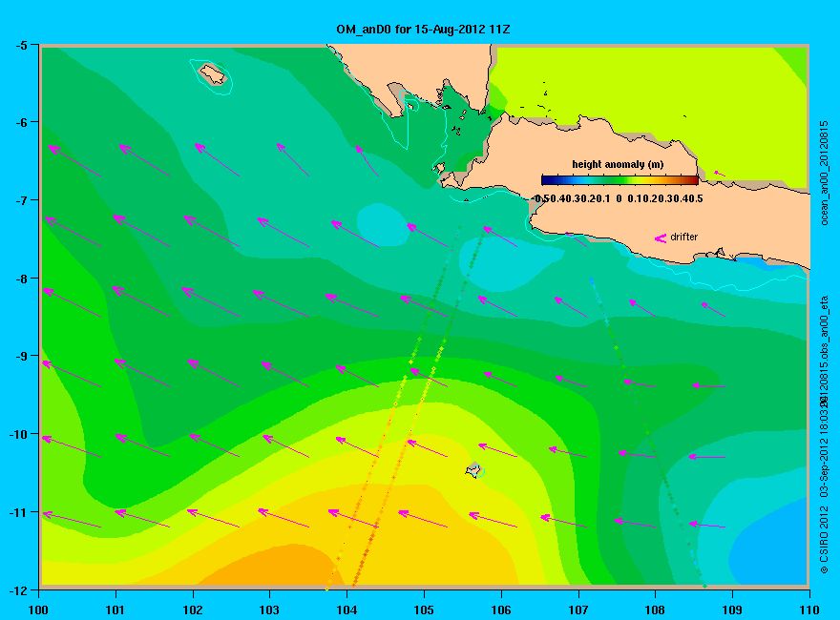Viewport: 840px width, 620px height.
Task: Click the plot title OM_anD0 for 15-Aug-2012 11Z
Action: point(423,30)
